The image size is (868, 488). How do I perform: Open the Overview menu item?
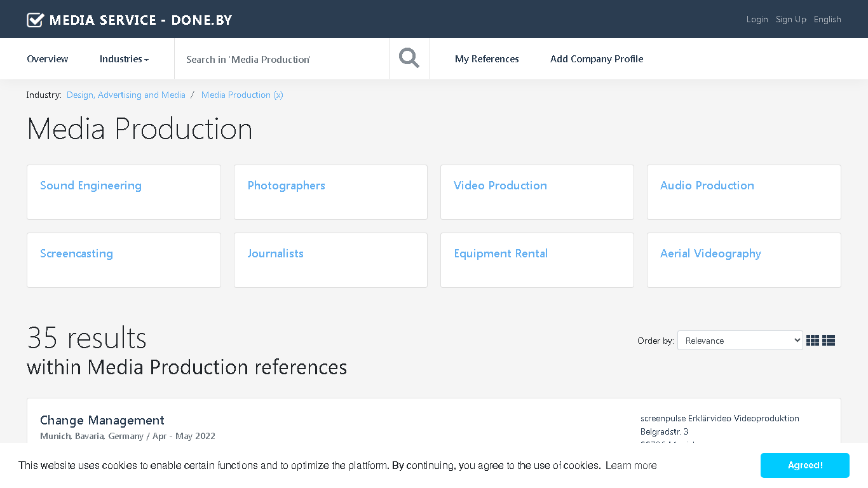[x=48, y=59]
